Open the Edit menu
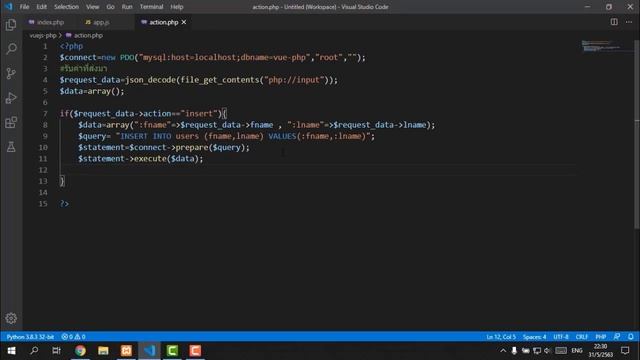Viewport: 640px width, 360px height. pos(41,7)
